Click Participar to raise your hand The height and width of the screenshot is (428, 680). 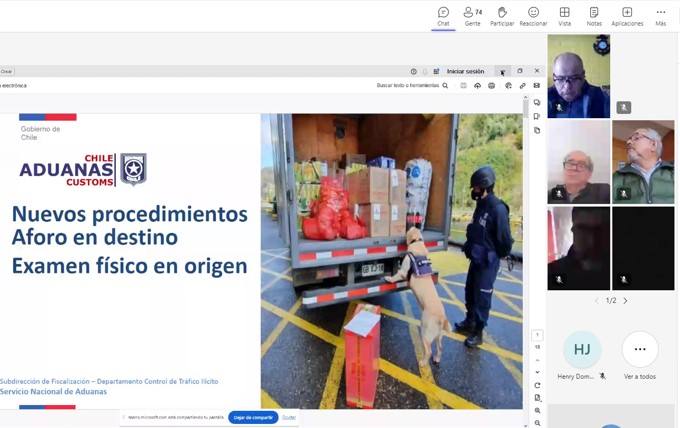[x=502, y=16]
